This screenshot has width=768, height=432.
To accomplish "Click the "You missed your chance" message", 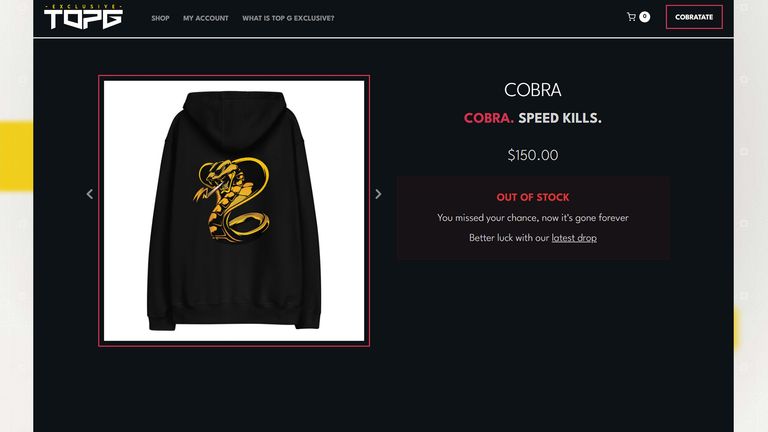I will [533, 217].
